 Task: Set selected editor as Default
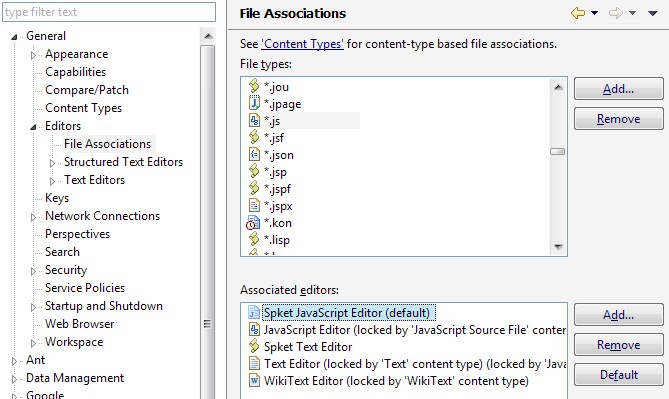click(619, 375)
